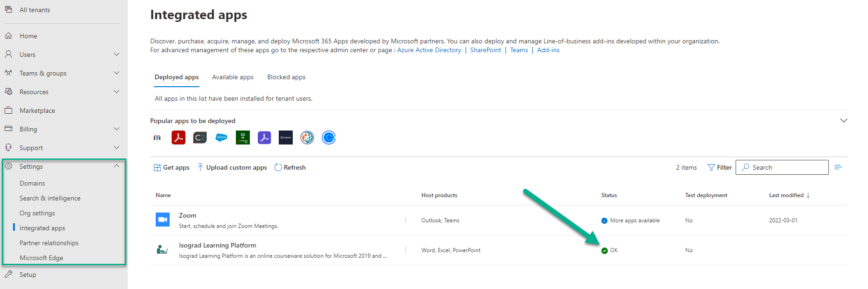Image resolution: width=868 pixels, height=289 pixels.
Task: Switch to the Blocked apps tab
Action: 286,77
